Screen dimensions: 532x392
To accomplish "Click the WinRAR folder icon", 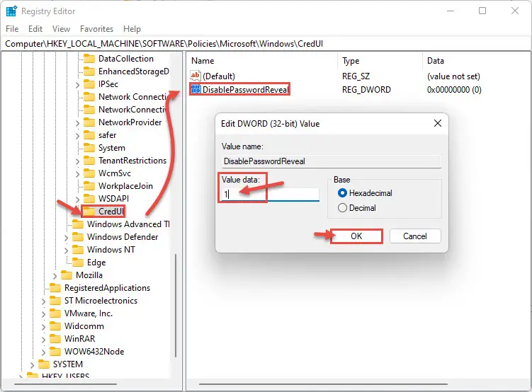I will (x=55, y=339).
